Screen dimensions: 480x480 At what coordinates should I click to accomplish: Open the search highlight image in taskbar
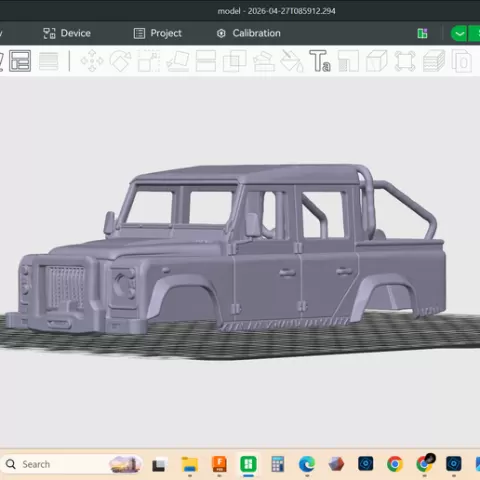124,464
